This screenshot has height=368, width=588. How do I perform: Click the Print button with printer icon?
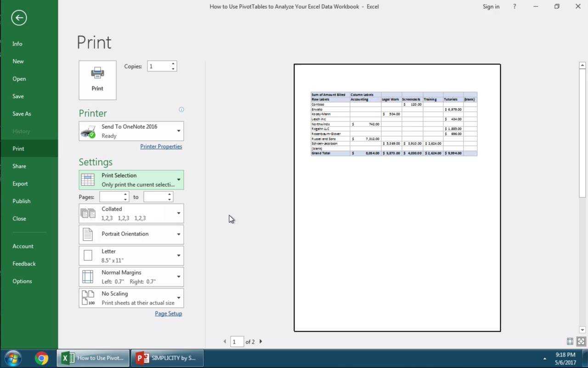[97, 80]
